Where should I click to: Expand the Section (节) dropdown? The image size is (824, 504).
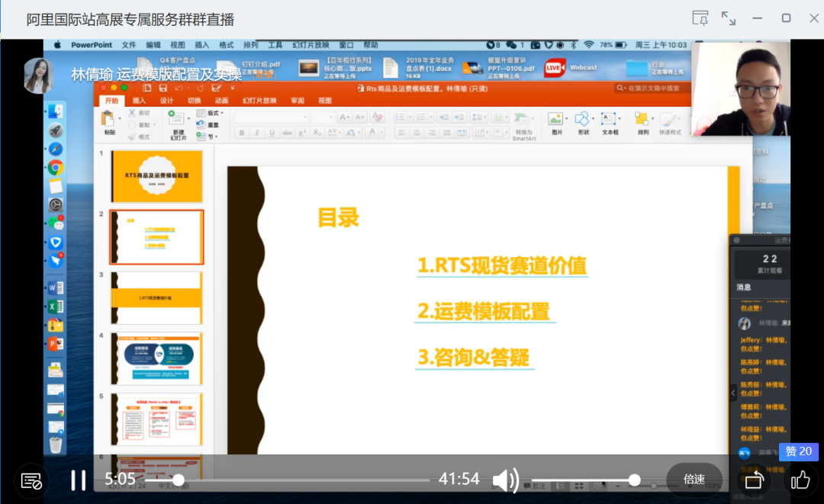point(206,136)
